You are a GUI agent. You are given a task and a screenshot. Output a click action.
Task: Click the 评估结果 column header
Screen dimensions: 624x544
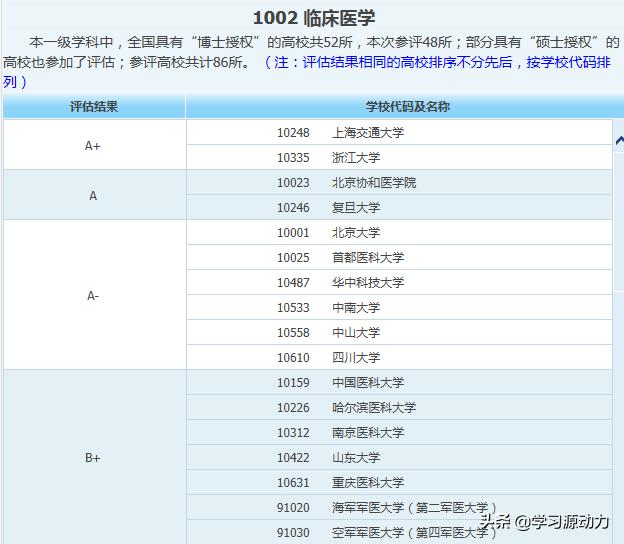[94, 107]
